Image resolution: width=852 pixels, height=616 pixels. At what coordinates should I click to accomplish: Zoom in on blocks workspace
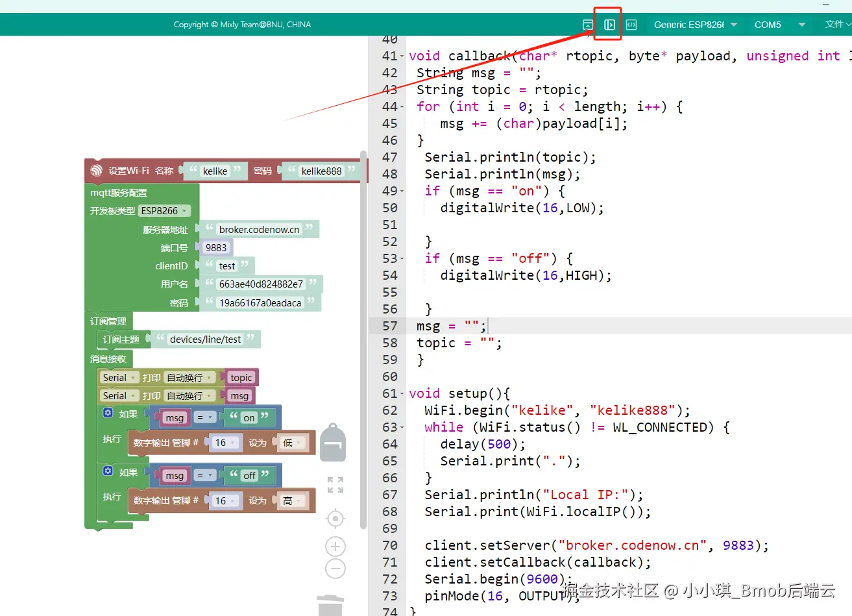335,547
